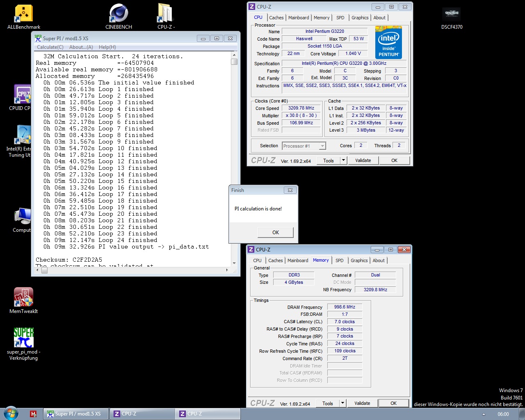Launch the MemTweakIt desktop shortcut
The height and width of the screenshot is (420, 525).
point(23,301)
